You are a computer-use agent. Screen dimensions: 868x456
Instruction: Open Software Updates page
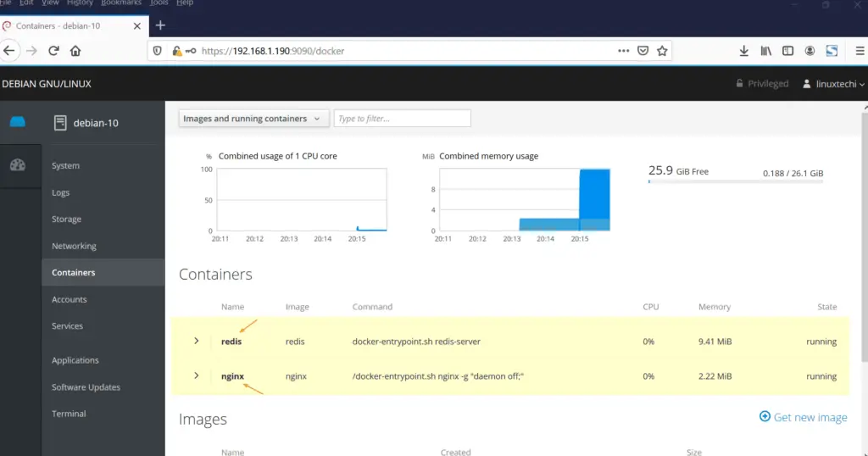pos(86,387)
